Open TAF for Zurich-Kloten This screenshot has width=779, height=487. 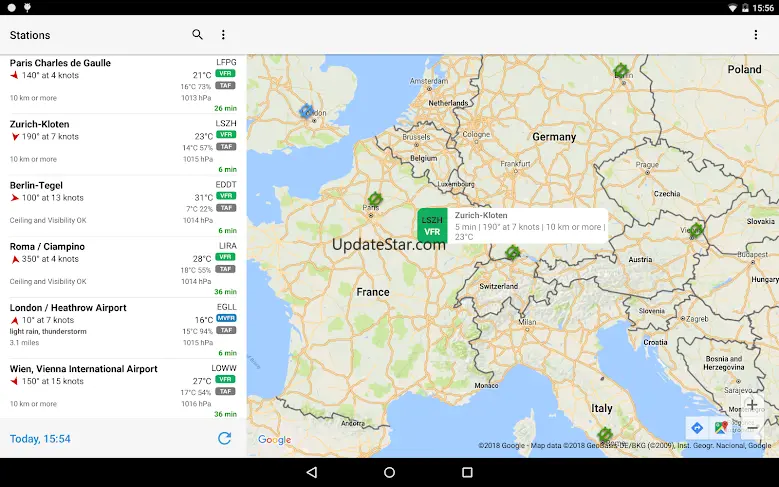pos(226,147)
